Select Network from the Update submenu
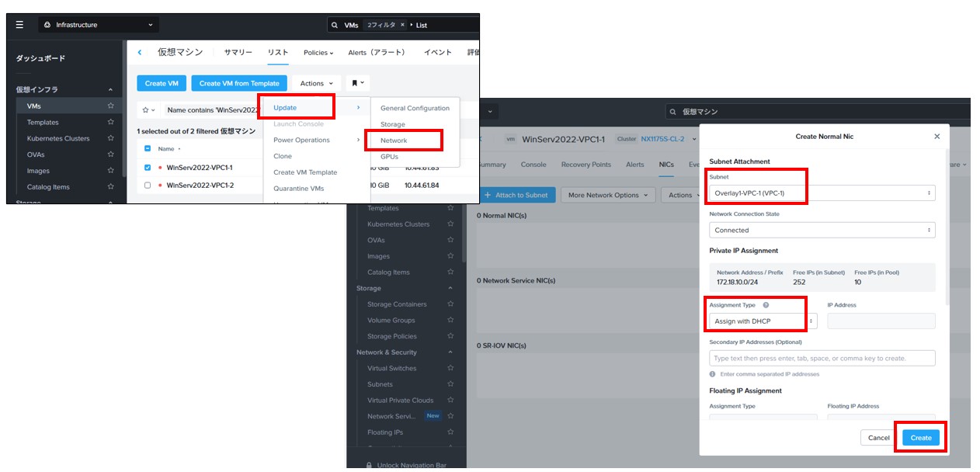Screen dimensions: 980x472 click(x=394, y=141)
